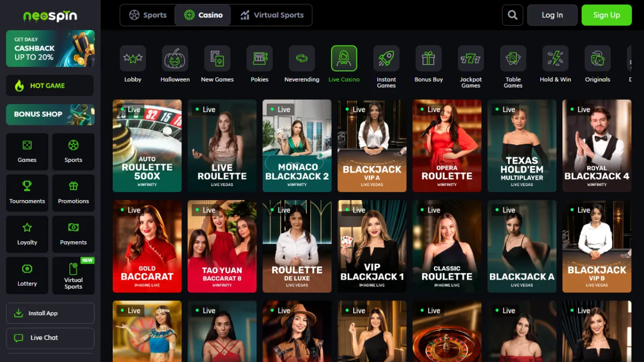Open the Sports ball sidebar tile
Screen dimensions: 644x362
tap(74, 152)
